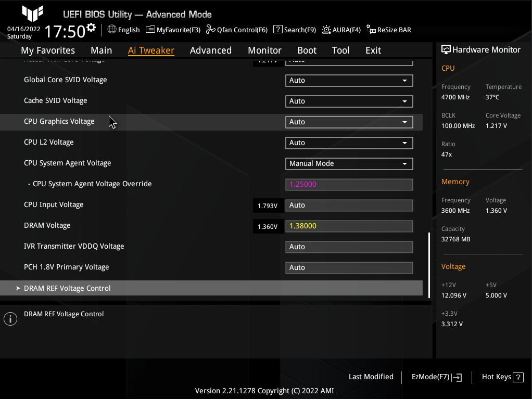
Task: Select the Global Core SVID Voltage label
Action: [65, 80]
